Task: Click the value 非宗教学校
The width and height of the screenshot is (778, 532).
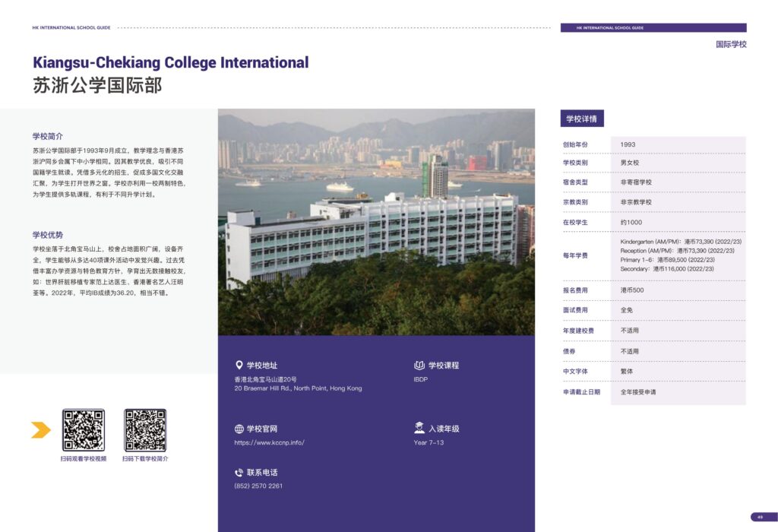Action: point(636,202)
